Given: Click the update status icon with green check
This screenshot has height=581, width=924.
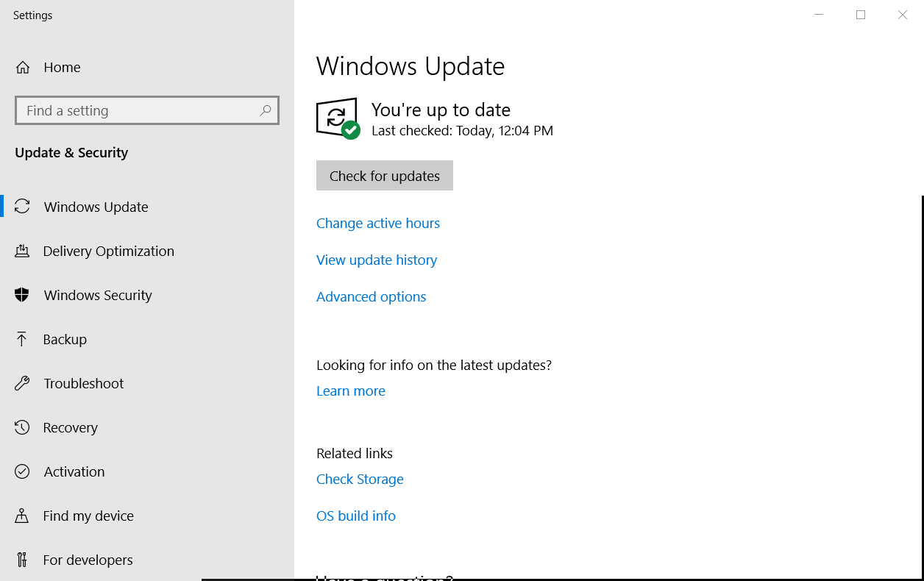Looking at the screenshot, I should (338, 118).
